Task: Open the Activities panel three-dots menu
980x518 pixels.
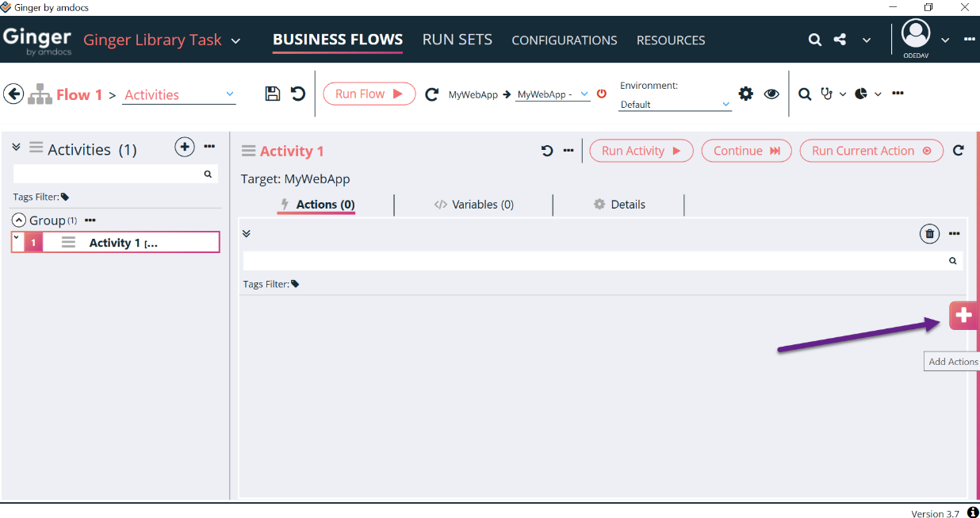Action: pos(209,147)
